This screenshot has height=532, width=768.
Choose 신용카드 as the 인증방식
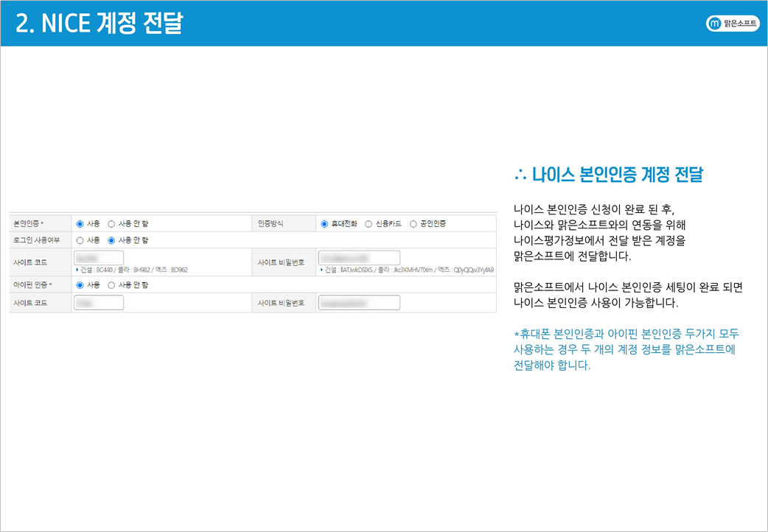tap(369, 223)
